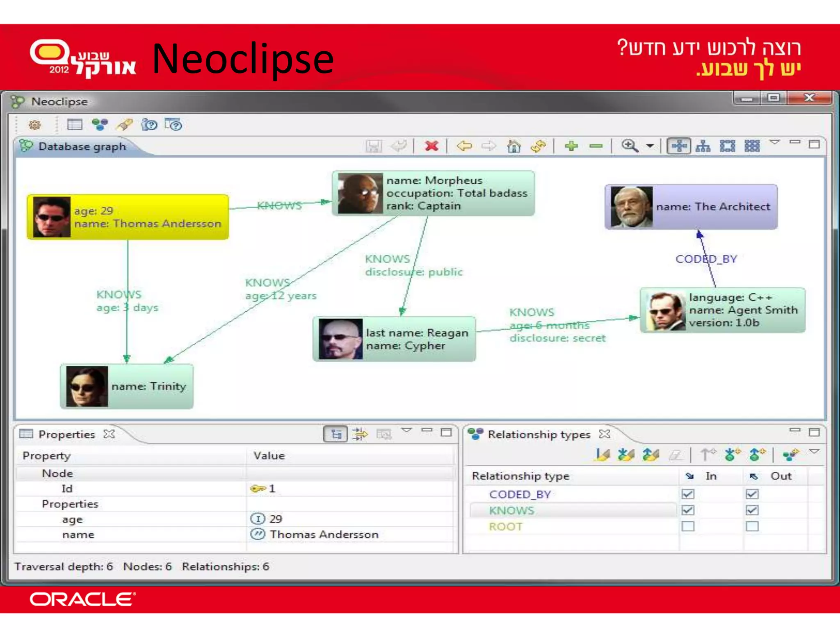
Task: Toggle the KNOWS Out checkbox
Action: 752,510
